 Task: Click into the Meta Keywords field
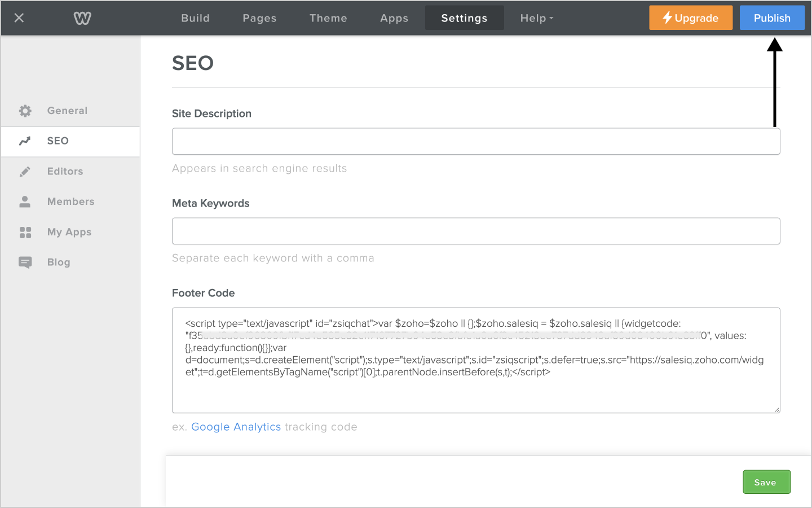point(475,231)
